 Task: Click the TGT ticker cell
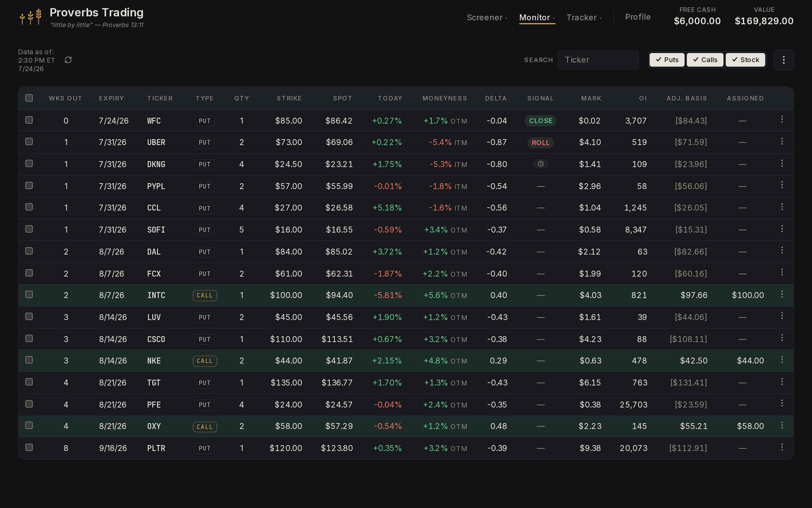[154, 382]
